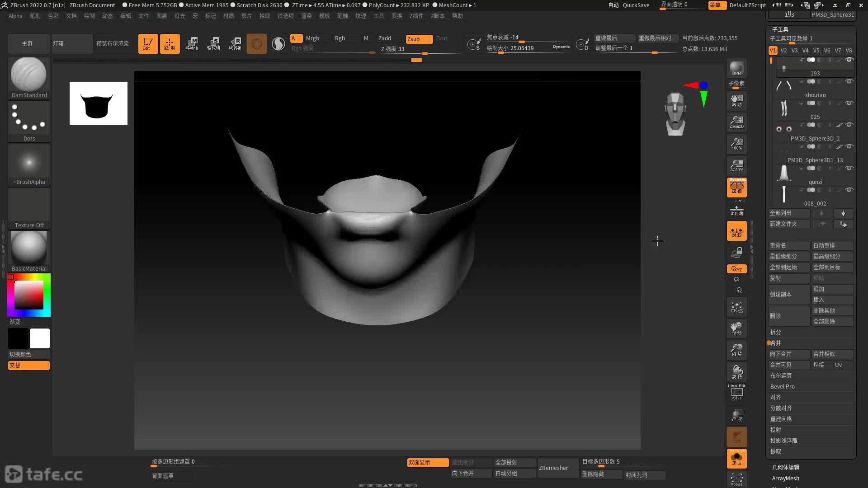The width and height of the screenshot is (868, 488).
Task: Activate the Edit mode button
Action: point(148,44)
